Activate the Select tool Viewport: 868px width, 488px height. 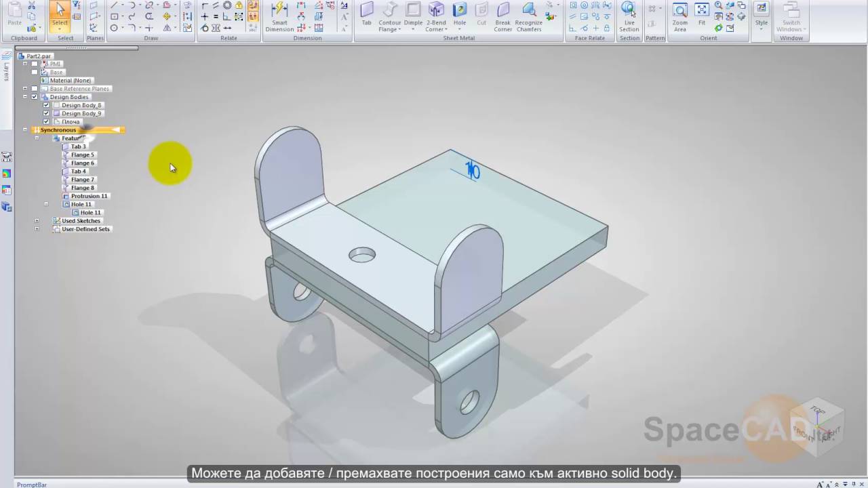click(60, 14)
